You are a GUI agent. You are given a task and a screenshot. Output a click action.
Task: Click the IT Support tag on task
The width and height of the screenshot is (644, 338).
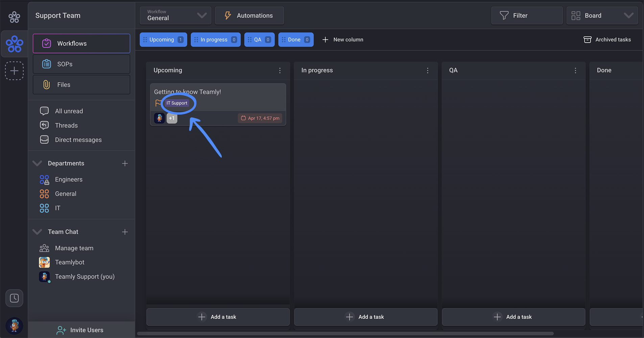(177, 103)
